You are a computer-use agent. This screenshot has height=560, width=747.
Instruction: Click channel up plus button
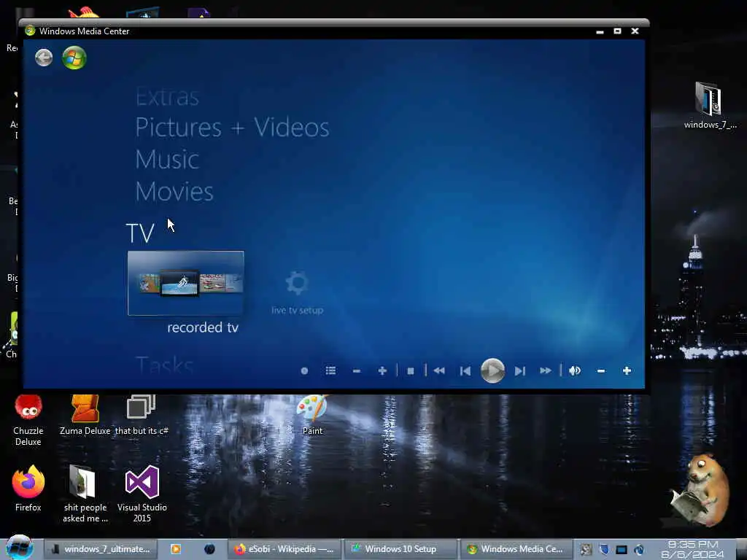click(382, 371)
